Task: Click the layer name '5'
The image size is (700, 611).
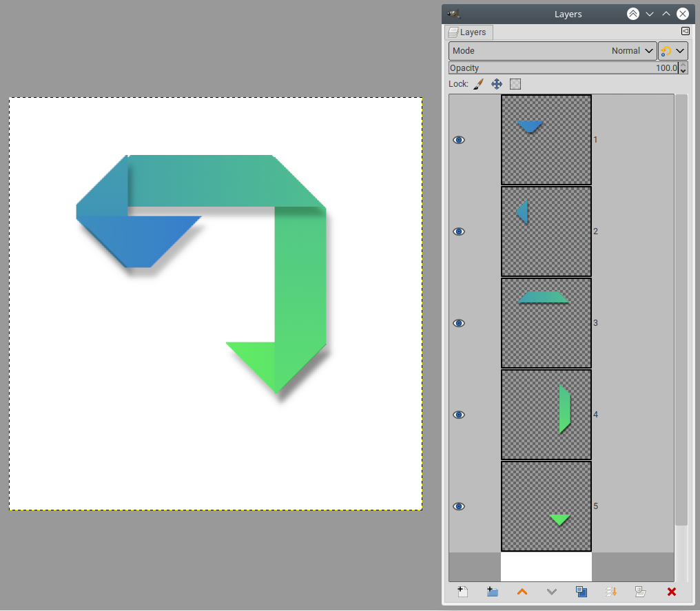Action: [x=595, y=506]
